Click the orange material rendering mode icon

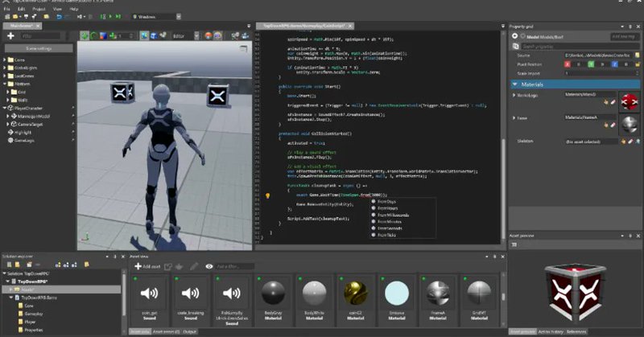(208, 36)
